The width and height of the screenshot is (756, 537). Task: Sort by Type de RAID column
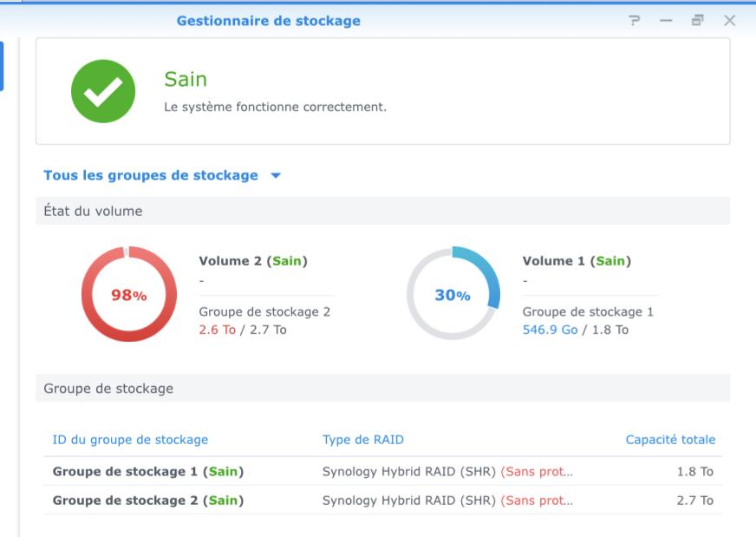363,440
